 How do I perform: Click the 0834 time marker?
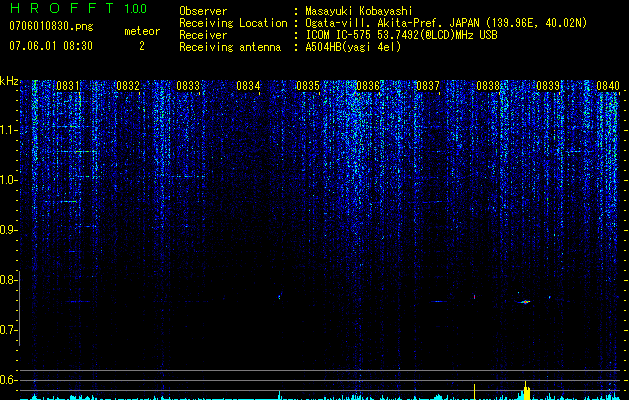[x=248, y=85]
